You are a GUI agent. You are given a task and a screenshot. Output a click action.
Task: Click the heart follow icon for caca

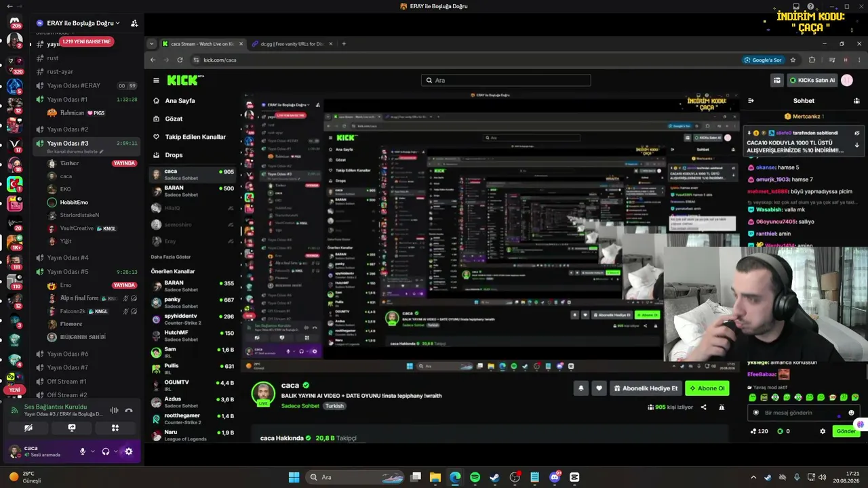tap(599, 388)
